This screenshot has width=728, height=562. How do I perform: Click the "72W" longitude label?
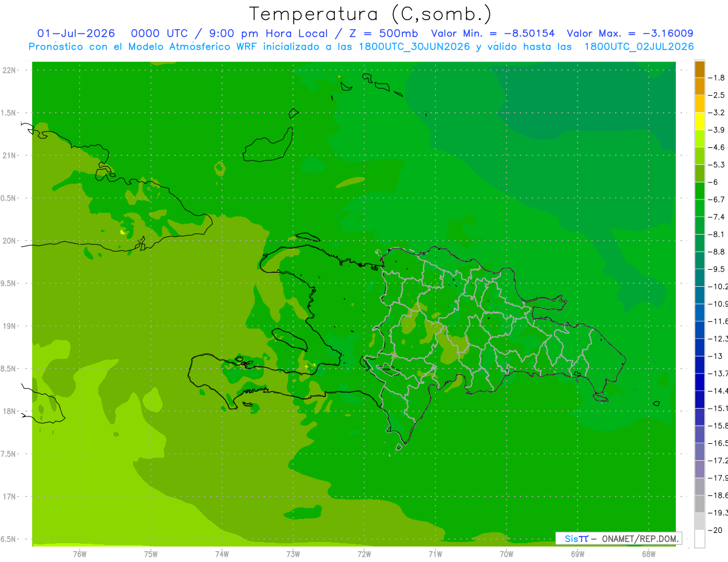[x=364, y=554]
